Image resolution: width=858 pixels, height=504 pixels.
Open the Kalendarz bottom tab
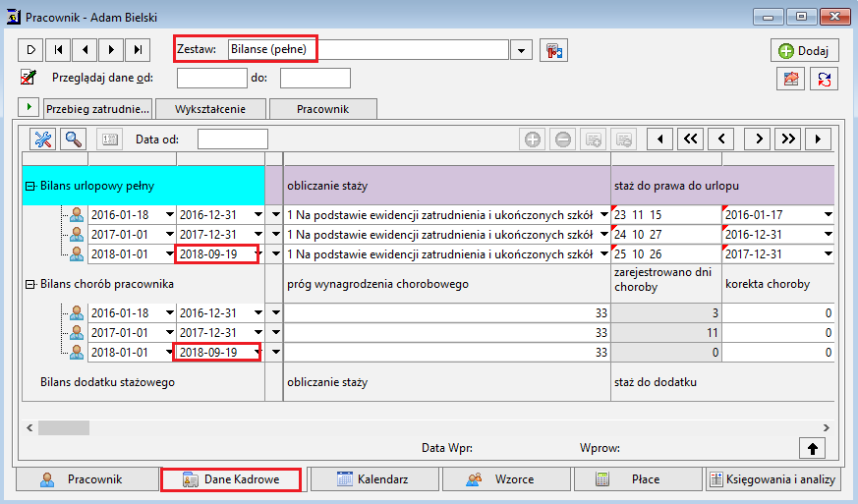point(374,479)
